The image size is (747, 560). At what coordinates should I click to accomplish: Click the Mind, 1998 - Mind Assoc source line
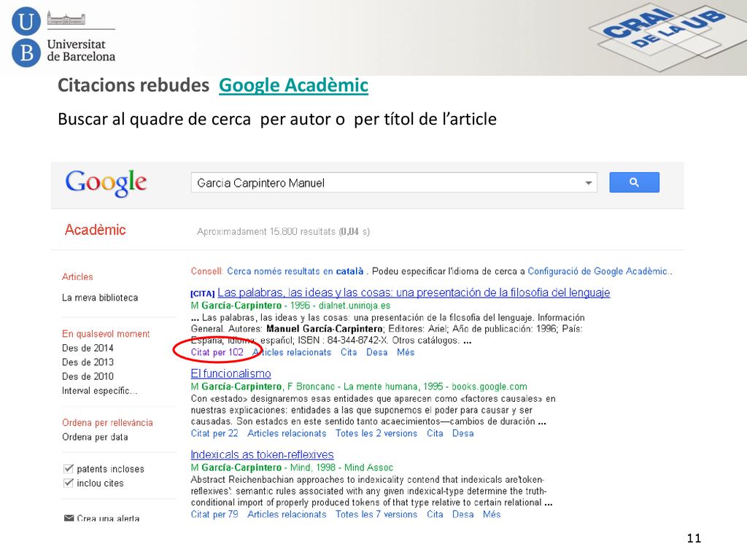tap(341, 467)
